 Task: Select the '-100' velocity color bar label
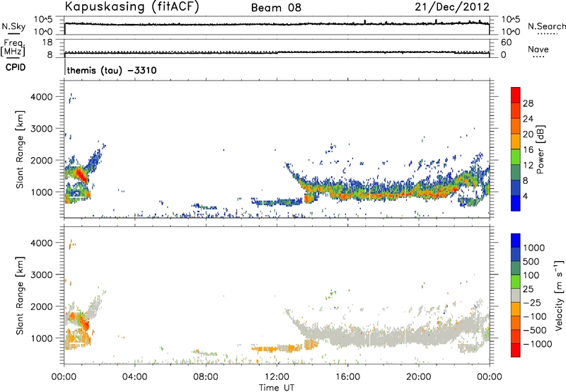click(535, 316)
